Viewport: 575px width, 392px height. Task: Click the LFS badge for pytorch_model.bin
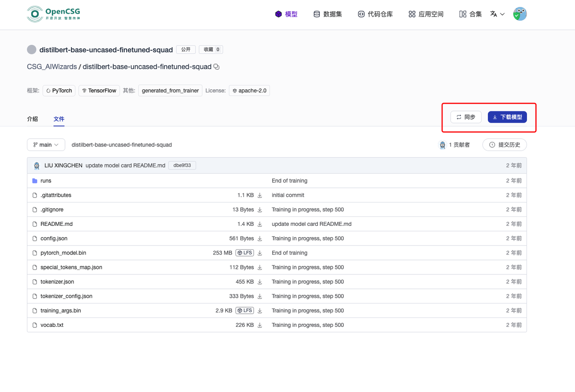(245, 253)
